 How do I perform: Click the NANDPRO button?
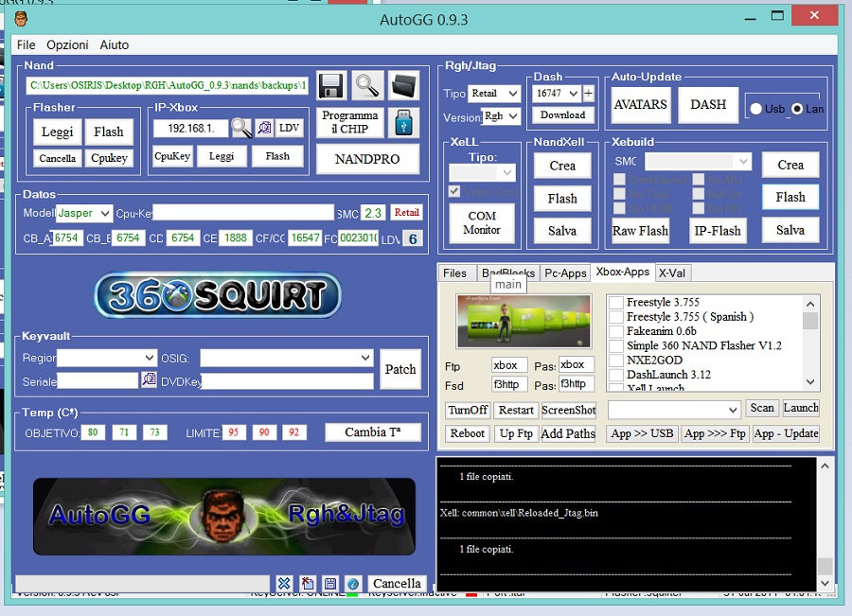[367, 159]
